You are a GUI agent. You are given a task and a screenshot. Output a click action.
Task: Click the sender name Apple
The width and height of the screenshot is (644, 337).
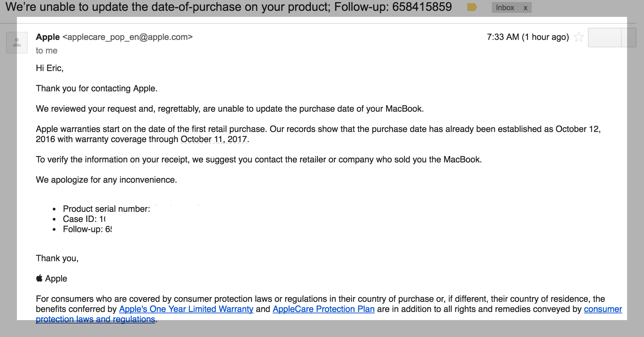pos(48,37)
